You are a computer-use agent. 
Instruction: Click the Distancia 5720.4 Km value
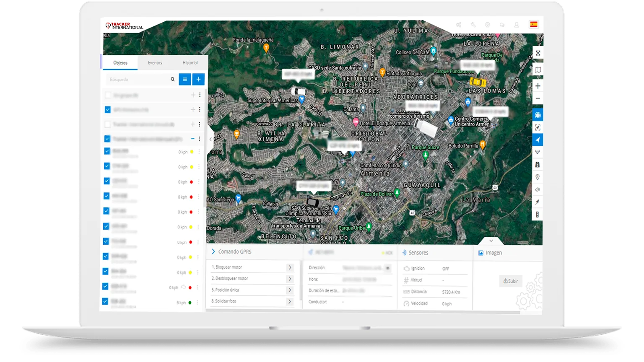pos(451,292)
